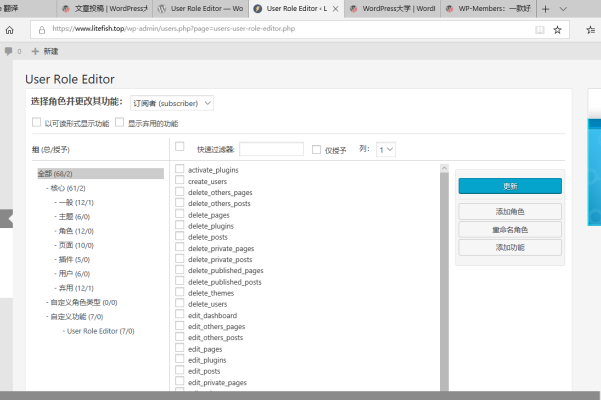Add page to favorites star icon

click(x=557, y=30)
